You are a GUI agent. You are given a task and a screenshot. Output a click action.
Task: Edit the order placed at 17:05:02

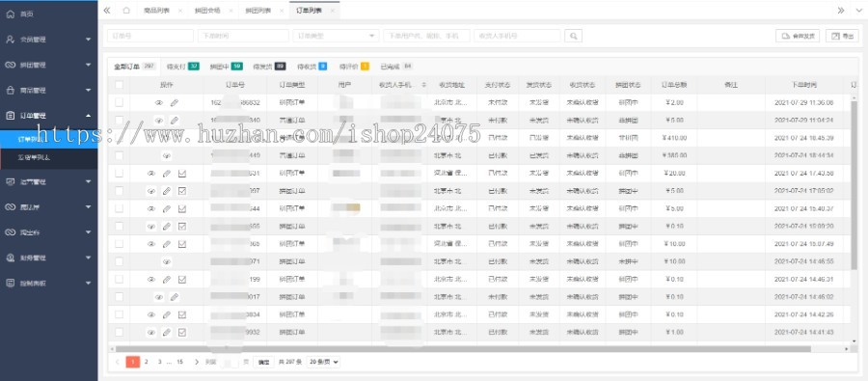pos(167,191)
